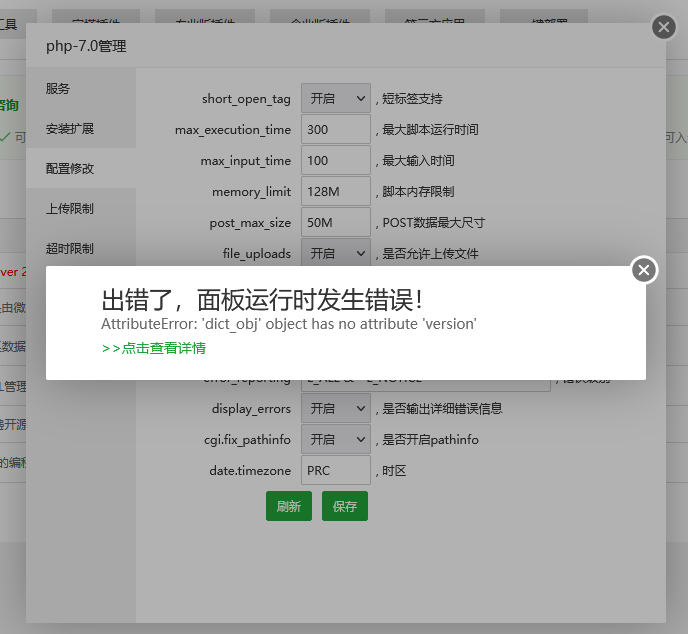Edit the max_execution_time field
Screen dimensions: 688x634
click(x=336, y=129)
